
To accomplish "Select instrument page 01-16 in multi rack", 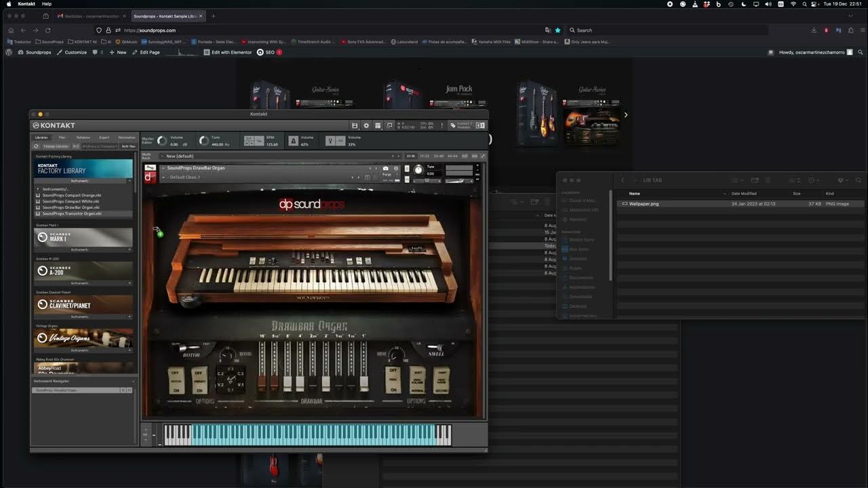I will [x=411, y=156].
